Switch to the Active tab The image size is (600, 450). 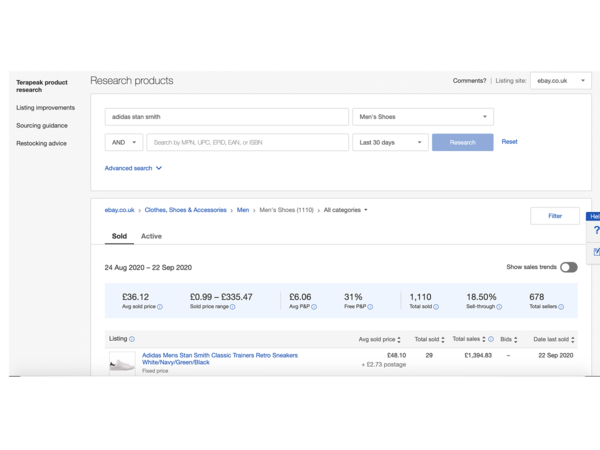pyautogui.click(x=151, y=236)
